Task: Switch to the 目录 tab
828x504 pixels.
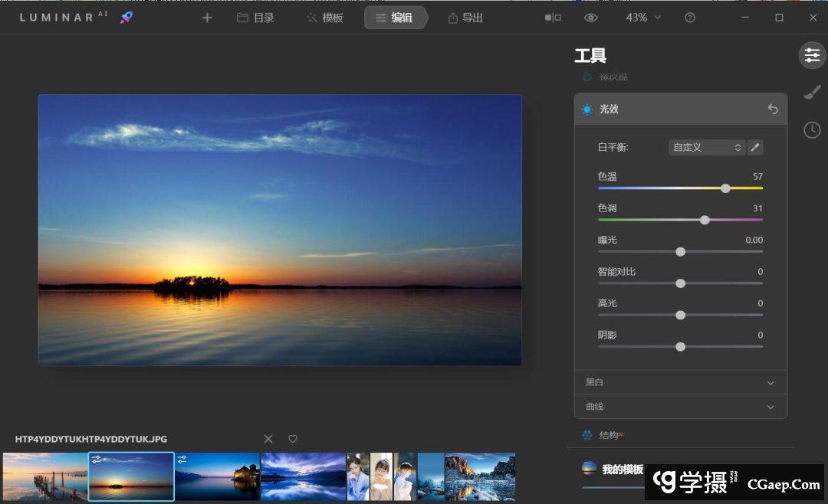Action: 255,18
